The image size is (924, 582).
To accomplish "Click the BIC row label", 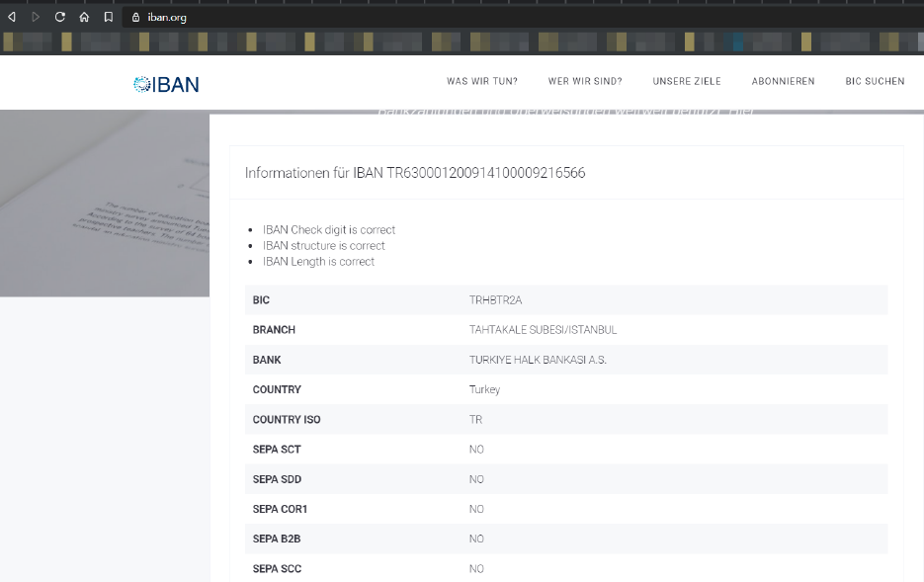I will click(x=261, y=299).
